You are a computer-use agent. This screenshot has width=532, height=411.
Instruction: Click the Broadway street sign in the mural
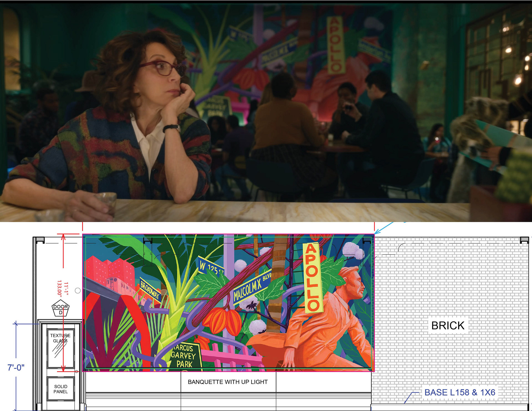tap(150, 290)
